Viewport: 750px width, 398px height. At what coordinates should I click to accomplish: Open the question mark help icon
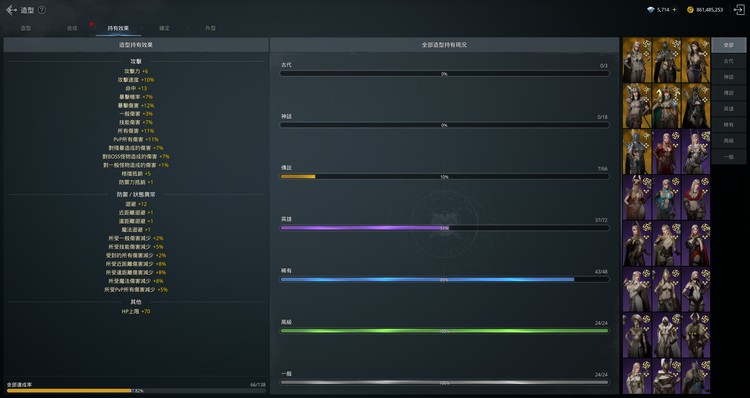pyautogui.click(x=42, y=10)
